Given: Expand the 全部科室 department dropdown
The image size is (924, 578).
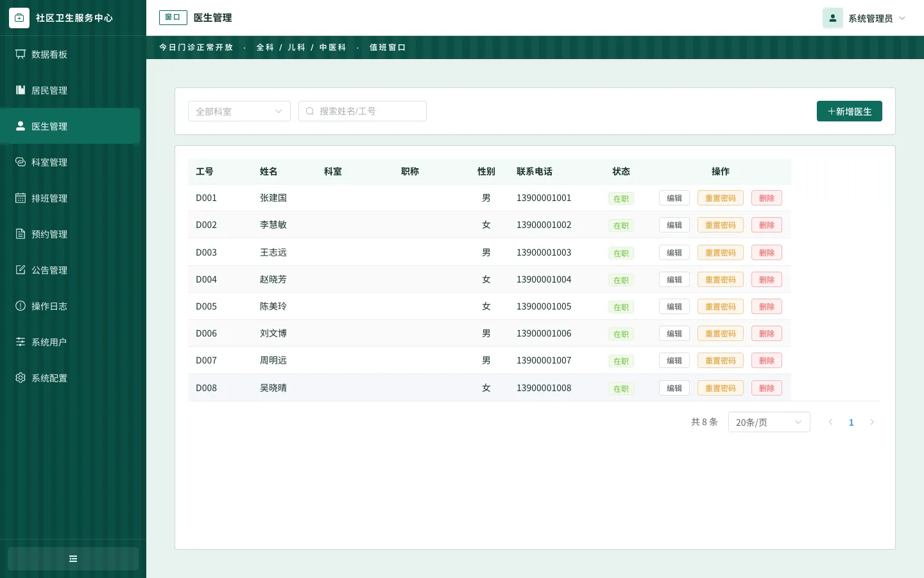Looking at the screenshot, I should 239,111.
